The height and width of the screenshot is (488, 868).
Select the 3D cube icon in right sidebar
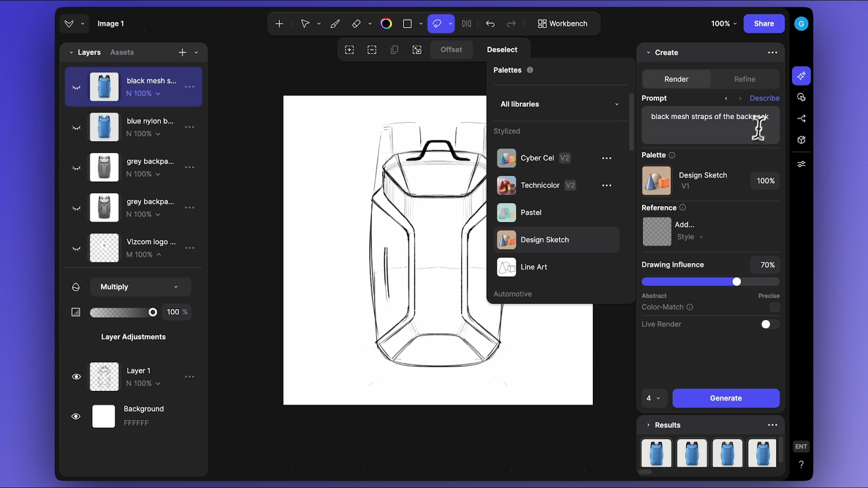click(801, 139)
